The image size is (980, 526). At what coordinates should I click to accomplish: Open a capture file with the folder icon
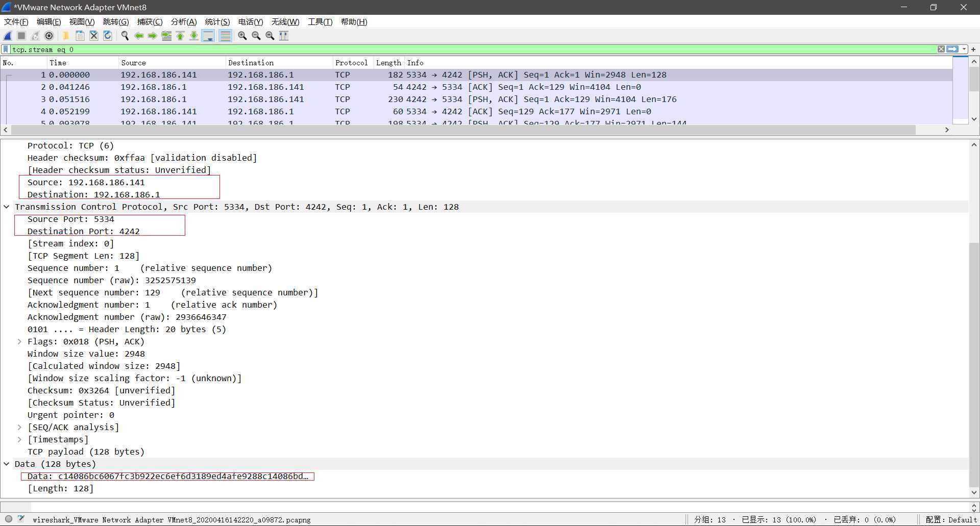click(x=66, y=36)
